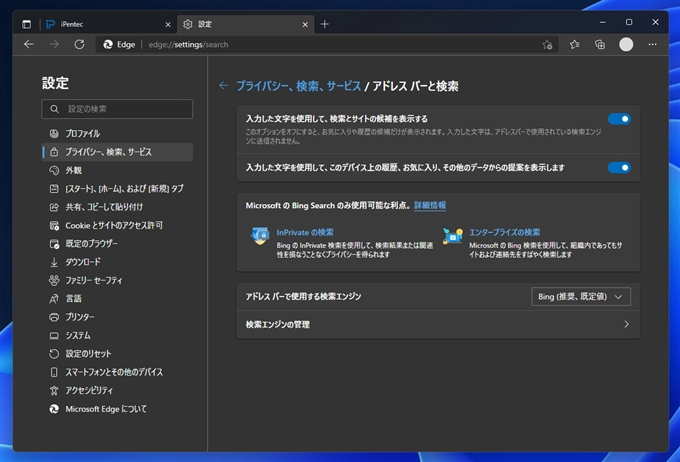This screenshot has height=462, width=680.
Task: Open the profile avatar menu
Action: point(626,44)
